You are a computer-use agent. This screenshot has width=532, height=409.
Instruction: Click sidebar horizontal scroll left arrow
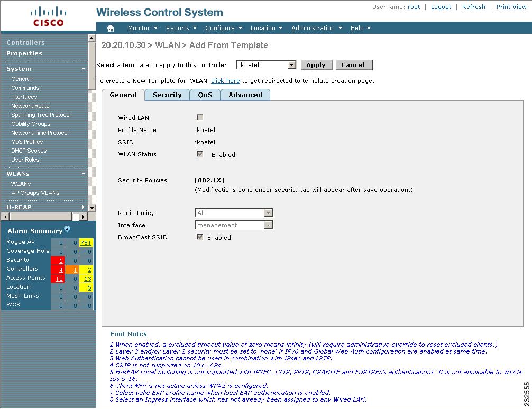click(5, 216)
